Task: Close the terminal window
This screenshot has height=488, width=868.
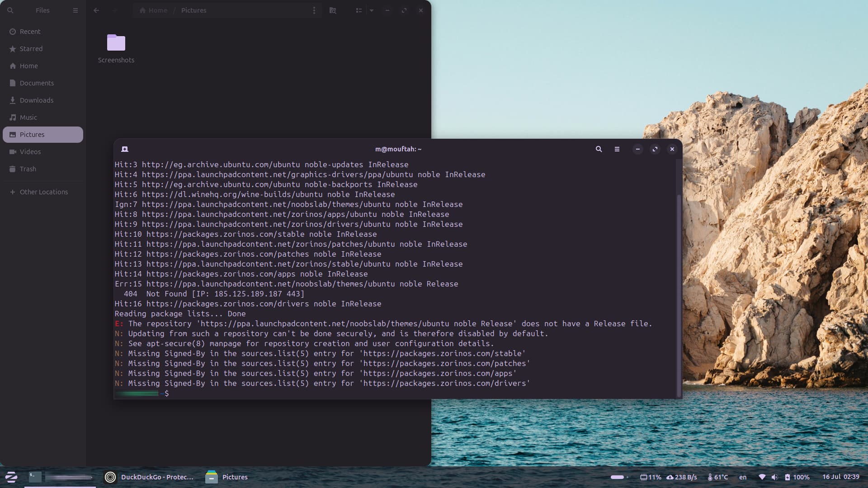Action: pos(672,149)
